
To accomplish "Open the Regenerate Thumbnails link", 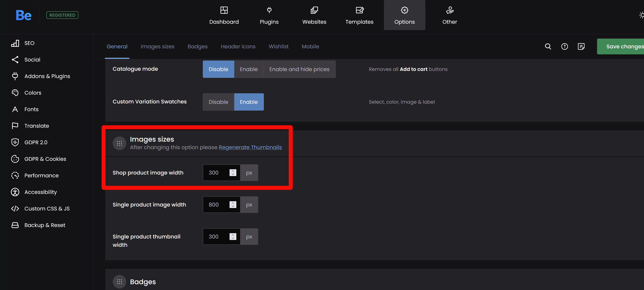I will 250,147.
